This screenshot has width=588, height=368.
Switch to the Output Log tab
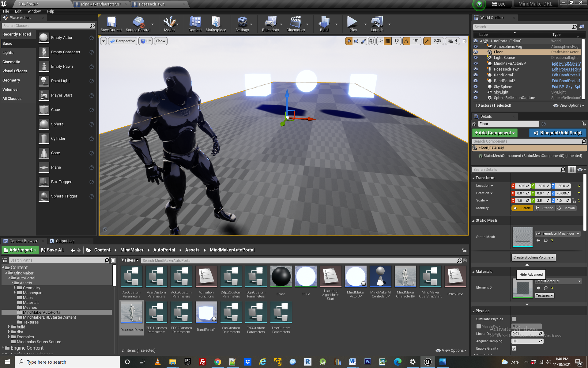65,241
